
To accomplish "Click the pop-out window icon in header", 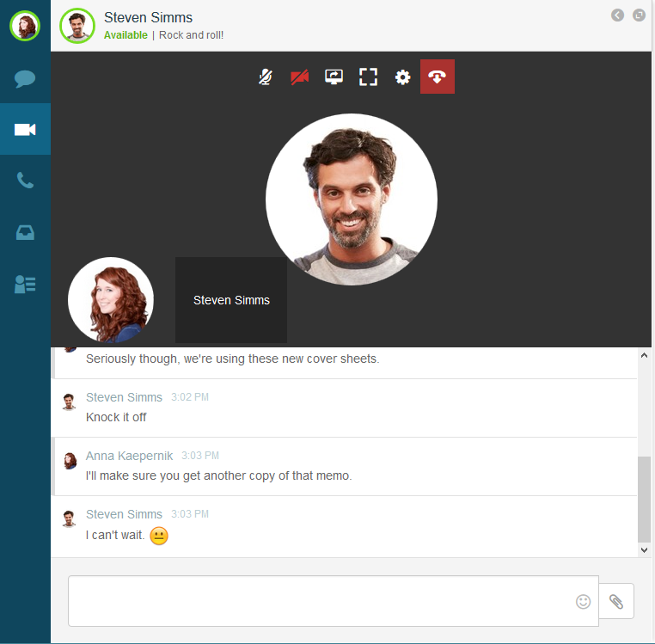I will click(x=640, y=15).
